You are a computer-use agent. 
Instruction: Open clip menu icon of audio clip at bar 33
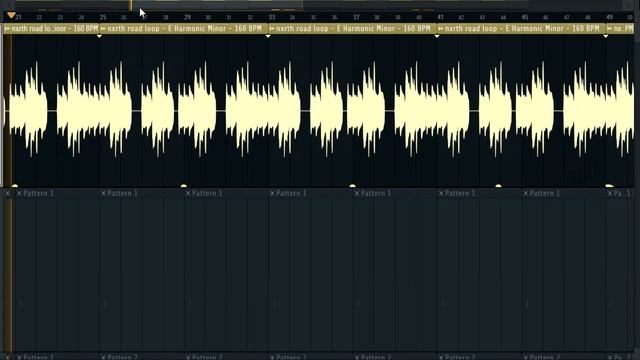point(272,29)
